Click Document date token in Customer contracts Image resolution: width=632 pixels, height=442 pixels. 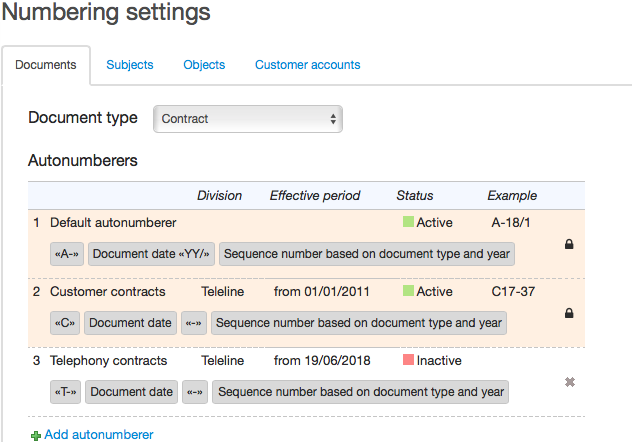click(130, 323)
